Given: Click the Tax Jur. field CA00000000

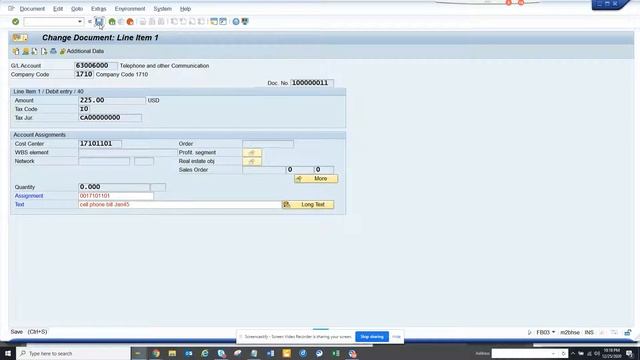Looking at the screenshot, I should coord(110,118).
